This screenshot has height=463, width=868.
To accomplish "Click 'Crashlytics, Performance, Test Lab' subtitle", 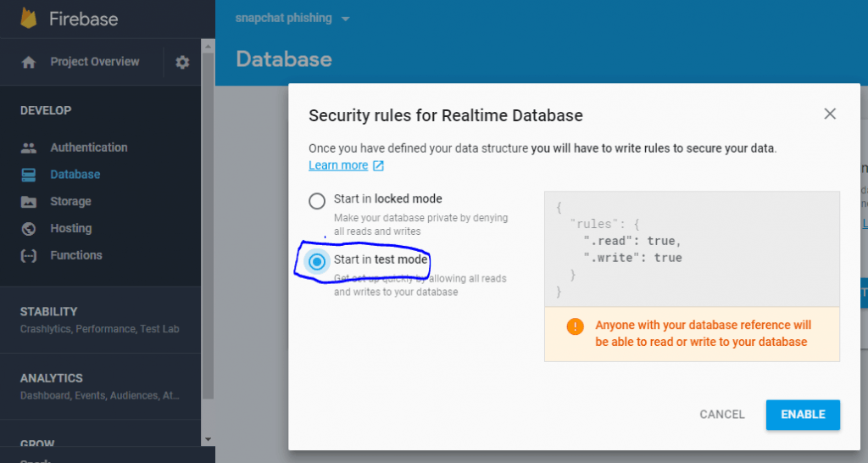I will pos(100,329).
